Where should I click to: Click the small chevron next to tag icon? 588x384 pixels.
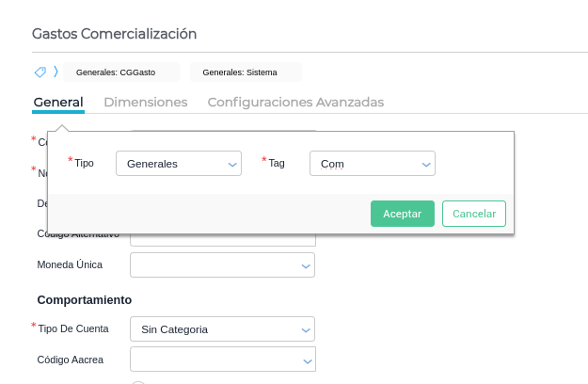click(56, 72)
